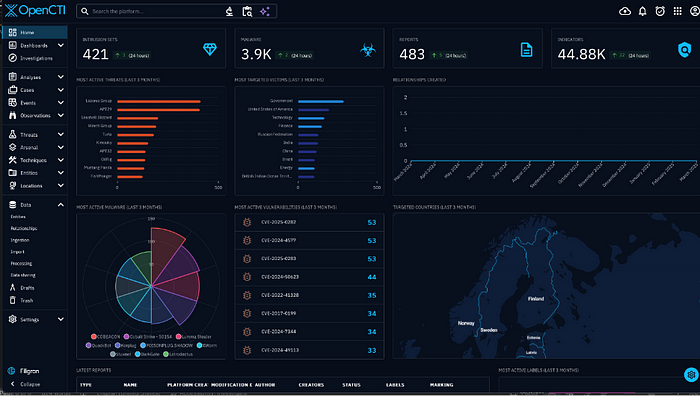
Task: Expand the Analyses menu chevron
Action: (61, 77)
